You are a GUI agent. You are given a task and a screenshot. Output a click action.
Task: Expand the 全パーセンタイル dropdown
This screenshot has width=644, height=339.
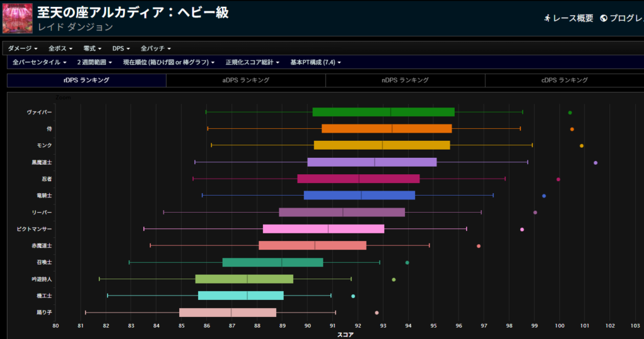coord(40,62)
